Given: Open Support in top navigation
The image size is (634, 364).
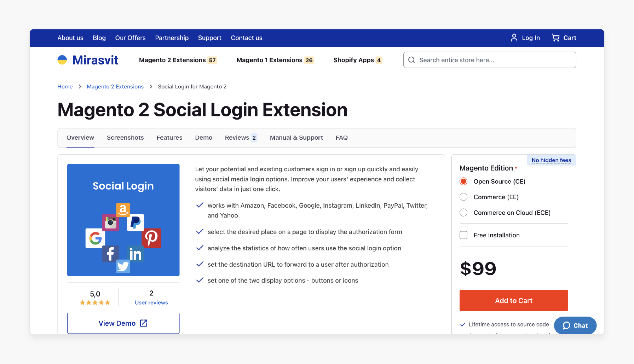Looking at the screenshot, I should [210, 38].
